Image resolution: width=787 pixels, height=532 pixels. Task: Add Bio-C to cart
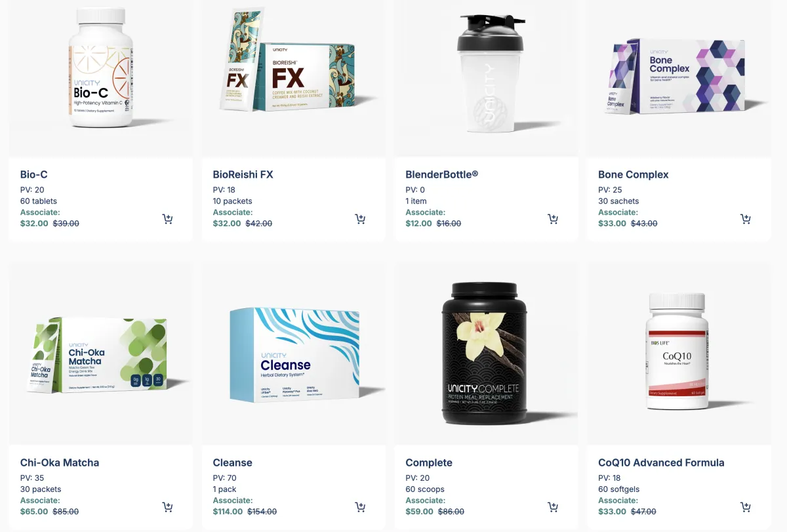pos(168,219)
